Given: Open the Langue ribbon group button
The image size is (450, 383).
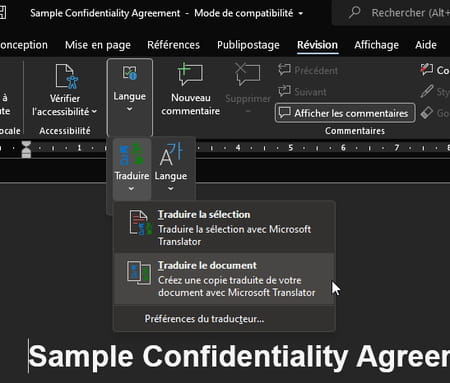Looking at the screenshot, I should tap(130, 97).
